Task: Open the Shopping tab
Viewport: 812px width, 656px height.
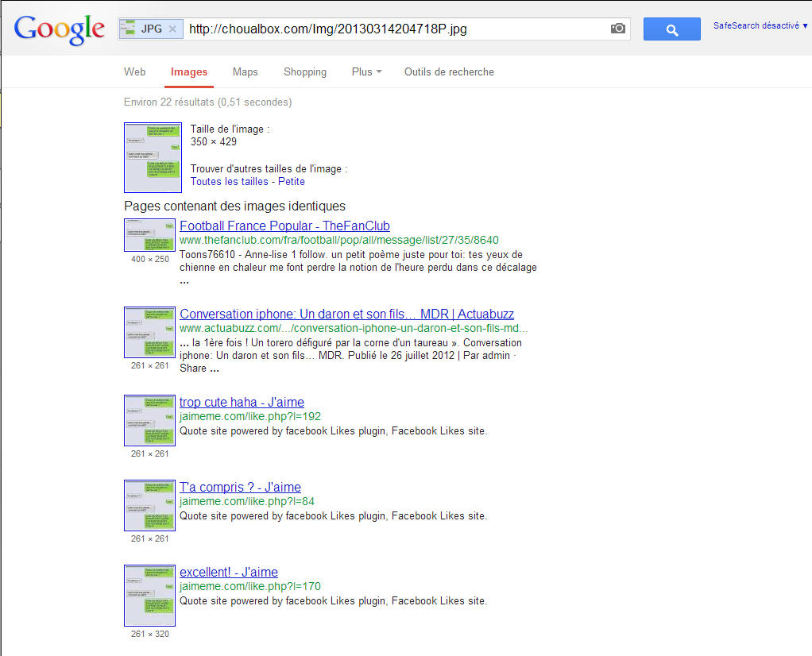Action: (305, 71)
